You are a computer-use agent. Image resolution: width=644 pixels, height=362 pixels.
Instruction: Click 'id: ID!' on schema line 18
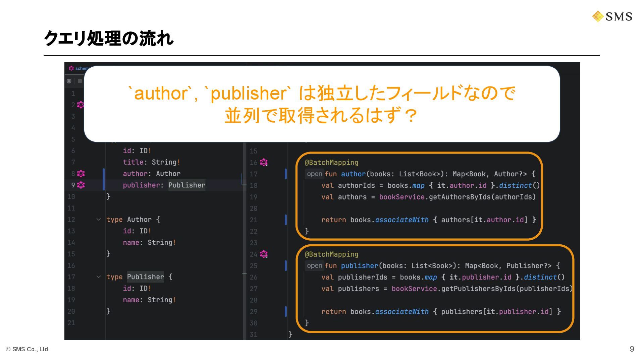point(137,288)
